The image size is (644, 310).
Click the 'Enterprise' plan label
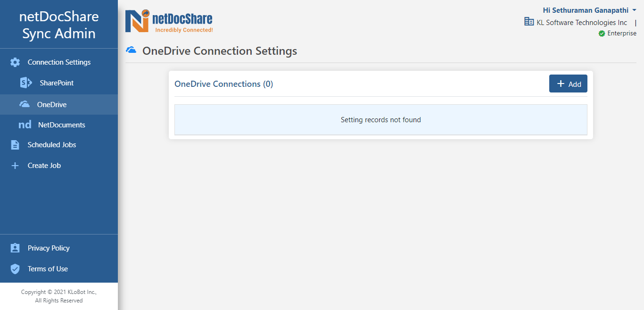[622, 34]
